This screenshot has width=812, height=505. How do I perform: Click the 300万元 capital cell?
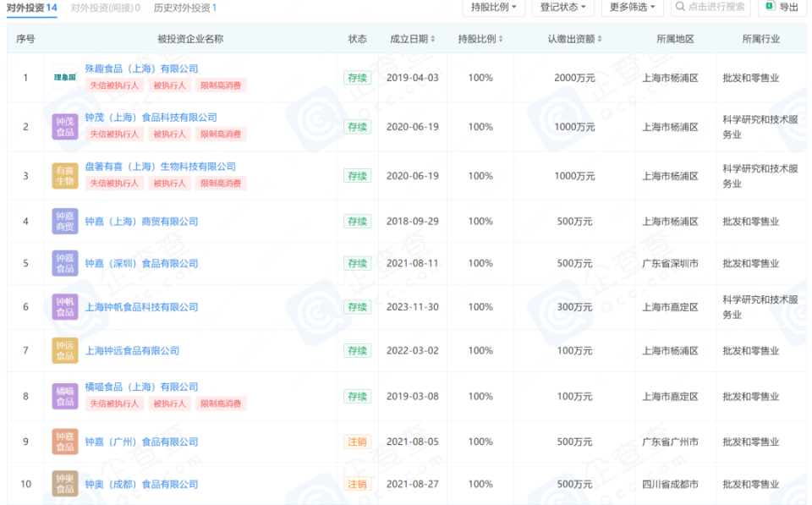(574, 307)
